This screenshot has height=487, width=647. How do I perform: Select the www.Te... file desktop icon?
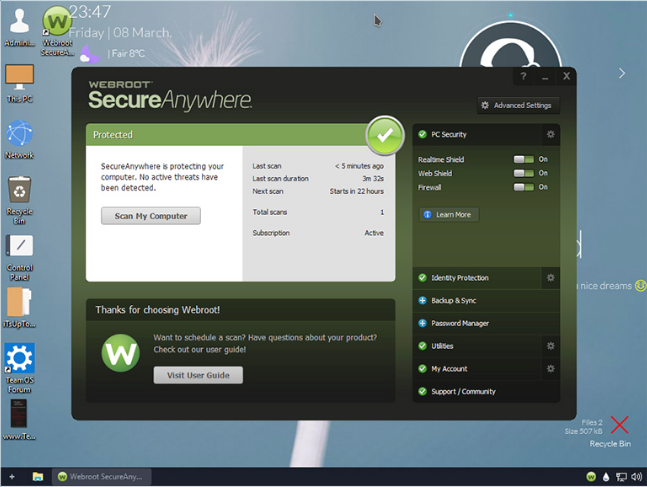tap(19, 420)
